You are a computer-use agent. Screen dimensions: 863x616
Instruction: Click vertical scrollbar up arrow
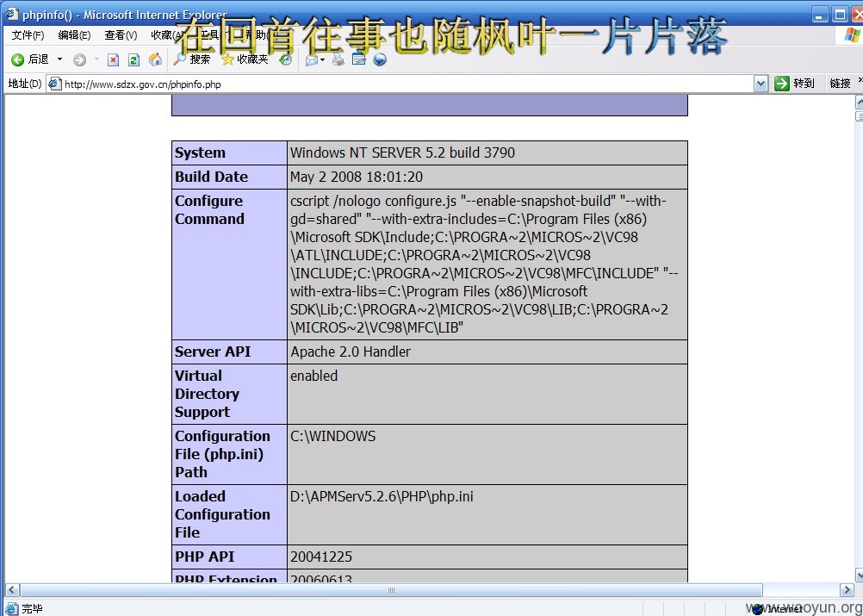click(x=860, y=102)
